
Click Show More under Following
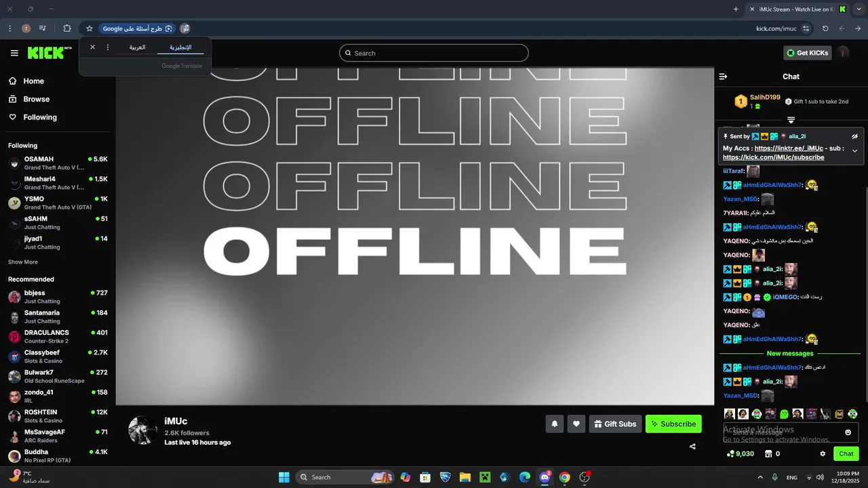23,262
